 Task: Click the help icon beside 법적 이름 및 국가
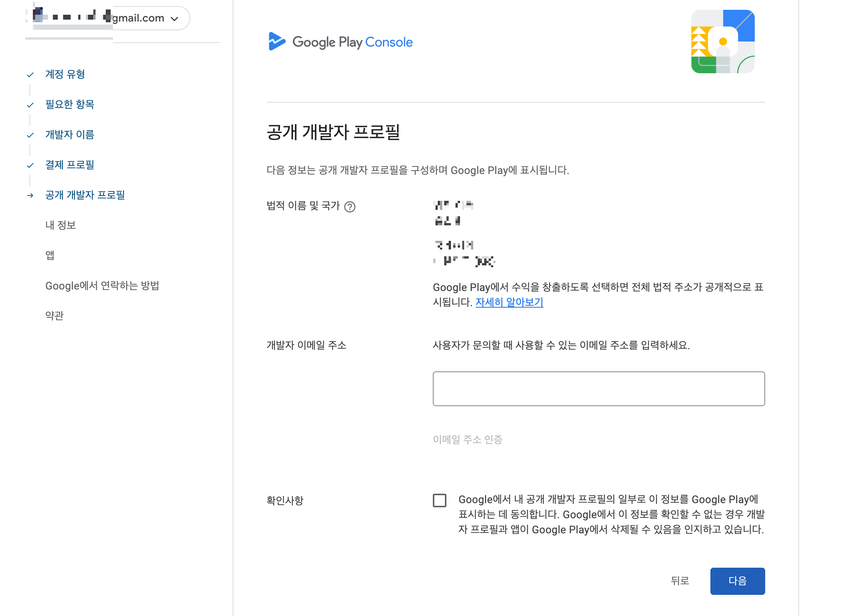pyautogui.click(x=350, y=207)
